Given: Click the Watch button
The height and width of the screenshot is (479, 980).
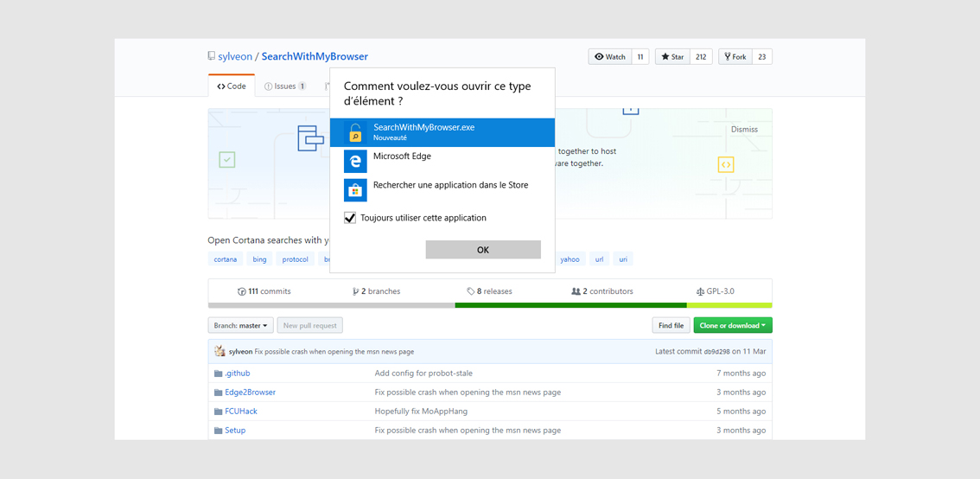Looking at the screenshot, I should click(x=610, y=56).
